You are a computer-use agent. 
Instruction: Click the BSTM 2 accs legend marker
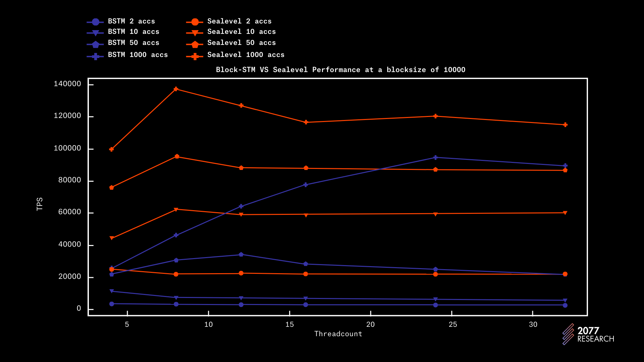[96, 22]
